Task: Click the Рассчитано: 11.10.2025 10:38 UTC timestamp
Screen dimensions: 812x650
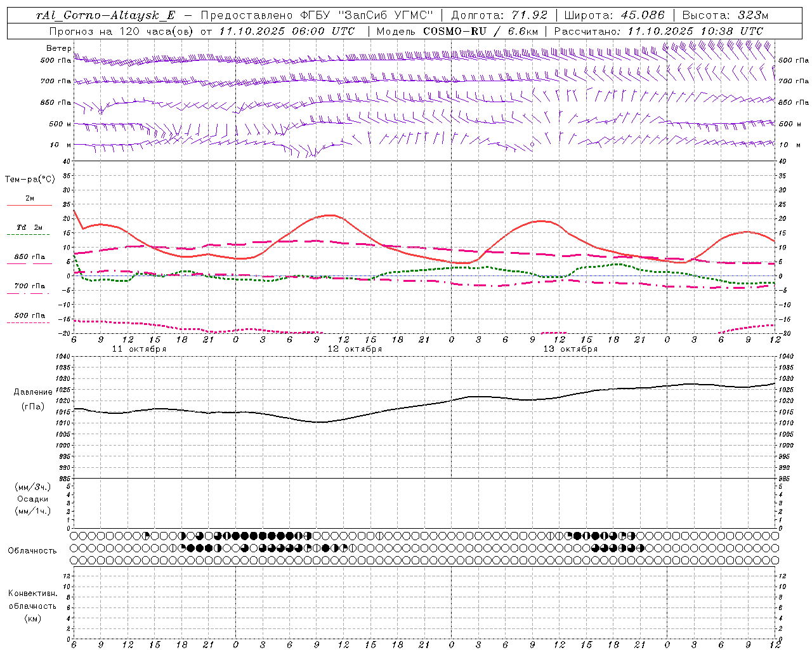Action: 658,31
